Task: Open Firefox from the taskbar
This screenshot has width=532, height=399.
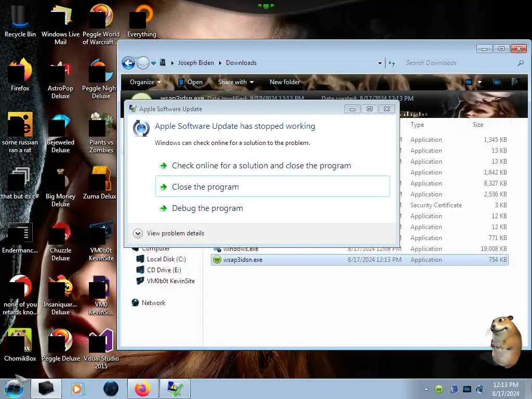Action: [x=142, y=389]
